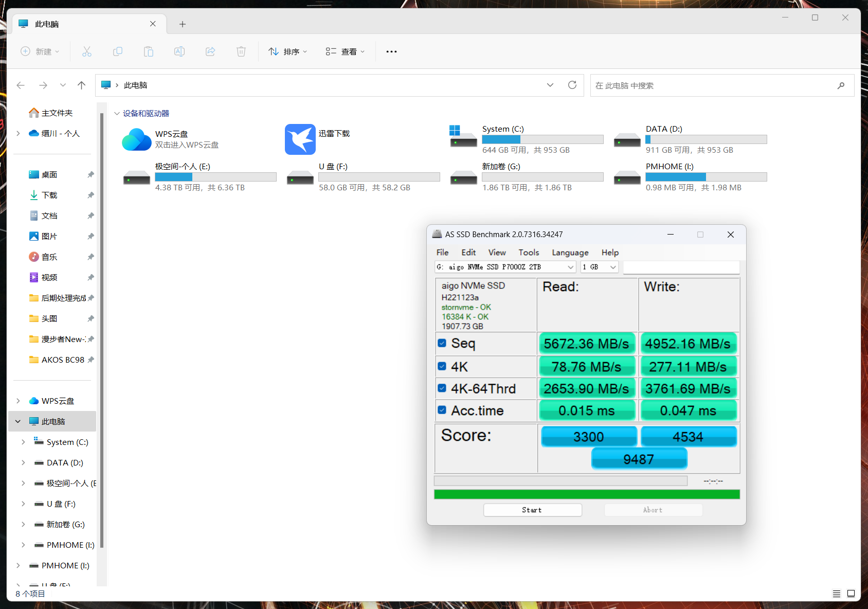Click the up-arrow navigation icon
The height and width of the screenshot is (609, 868).
81,85
